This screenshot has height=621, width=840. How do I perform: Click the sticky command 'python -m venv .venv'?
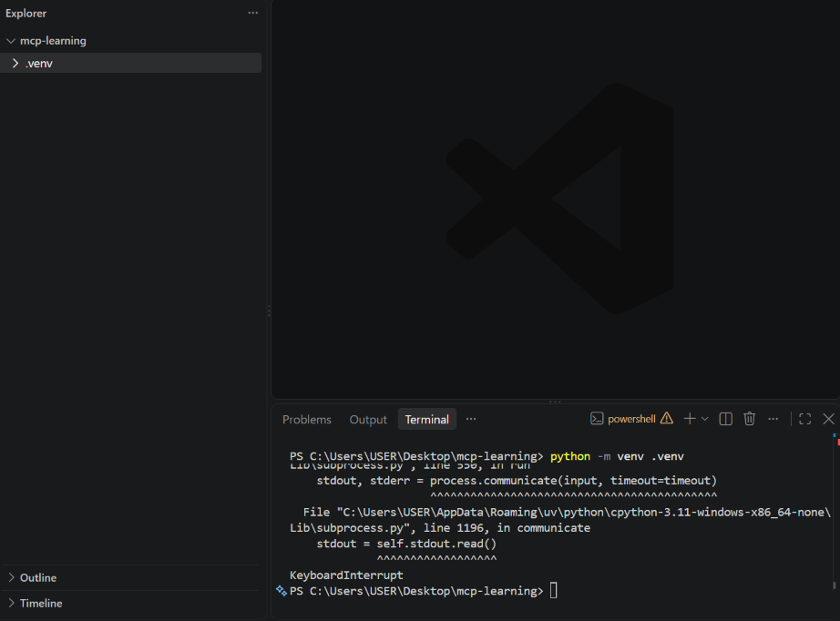point(617,456)
